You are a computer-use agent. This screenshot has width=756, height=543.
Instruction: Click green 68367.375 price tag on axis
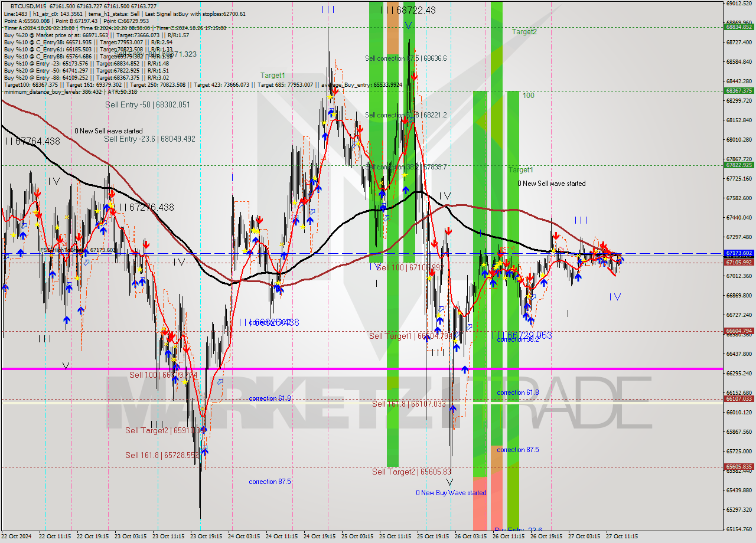tap(739, 90)
